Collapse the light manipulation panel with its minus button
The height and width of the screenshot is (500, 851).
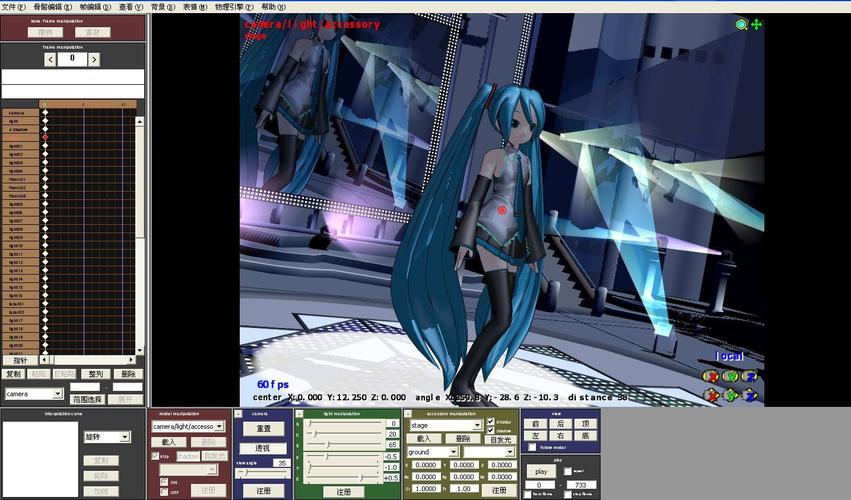pyautogui.click(x=299, y=414)
